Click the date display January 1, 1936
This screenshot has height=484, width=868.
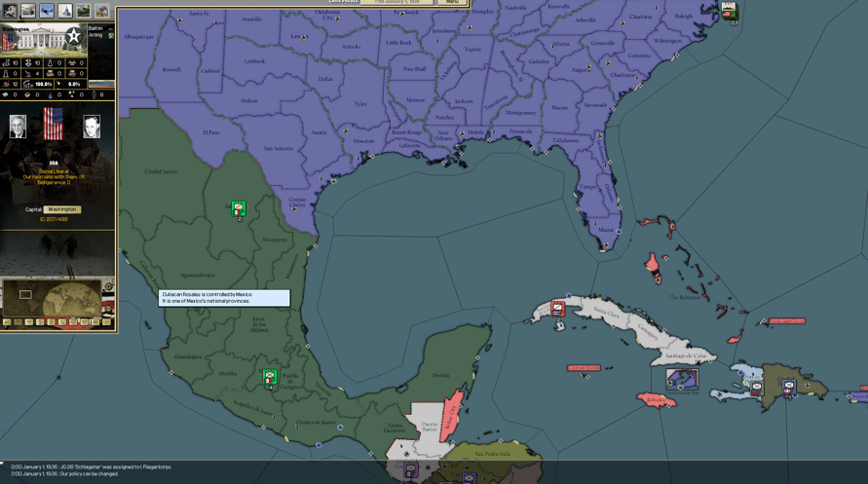click(396, 2)
